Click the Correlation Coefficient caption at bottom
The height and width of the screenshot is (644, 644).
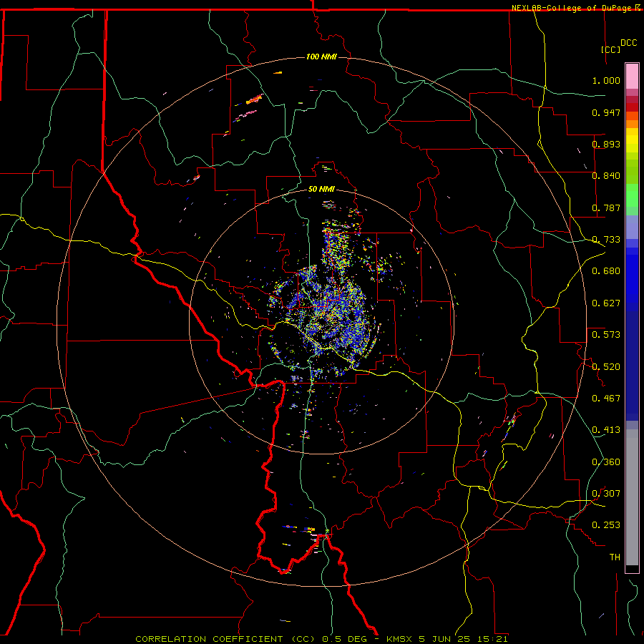point(321,639)
